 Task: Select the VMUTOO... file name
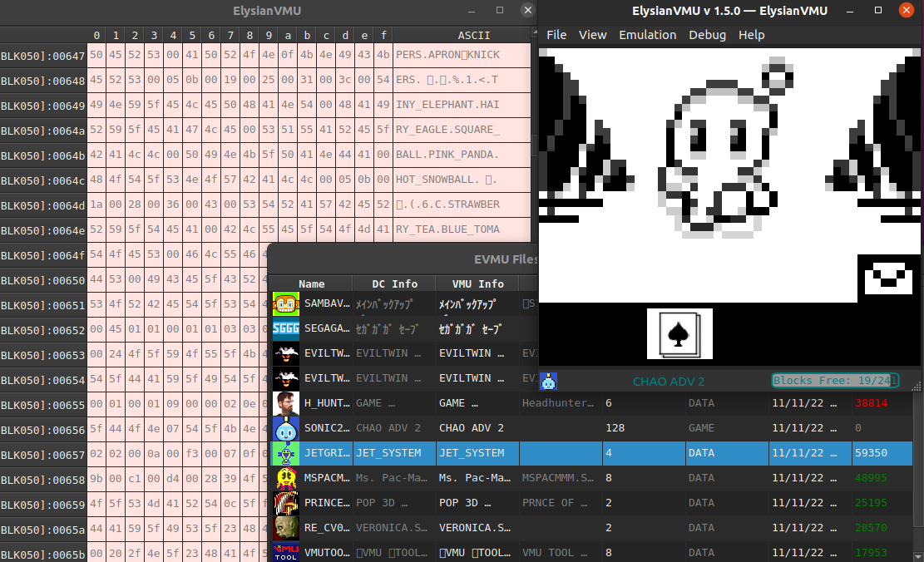coord(327,553)
